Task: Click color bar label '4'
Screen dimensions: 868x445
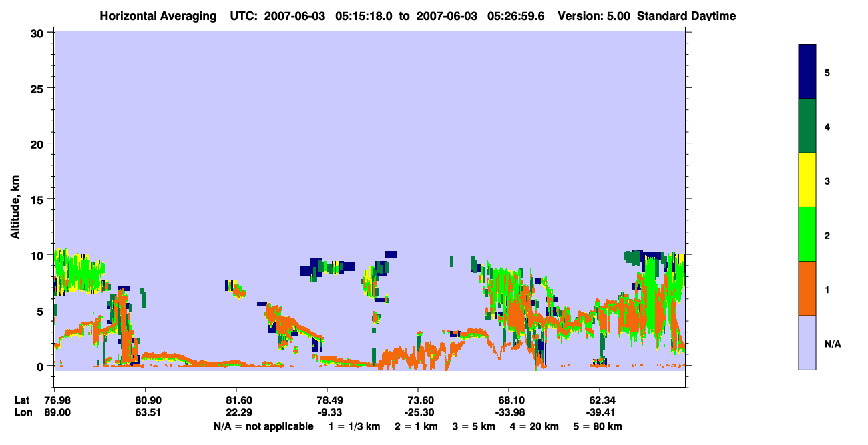Action: tap(827, 126)
